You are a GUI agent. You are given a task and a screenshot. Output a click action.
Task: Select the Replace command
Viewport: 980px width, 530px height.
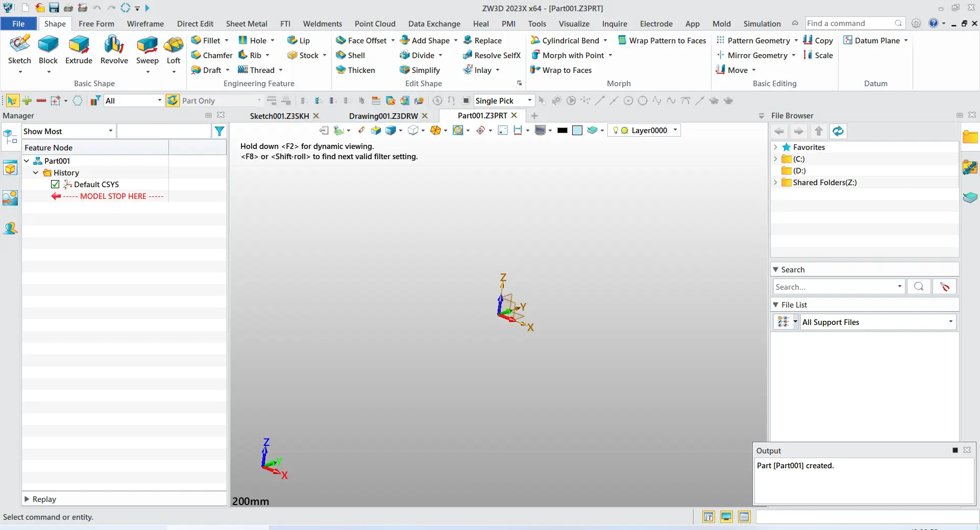pyautogui.click(x=482, y=40)
